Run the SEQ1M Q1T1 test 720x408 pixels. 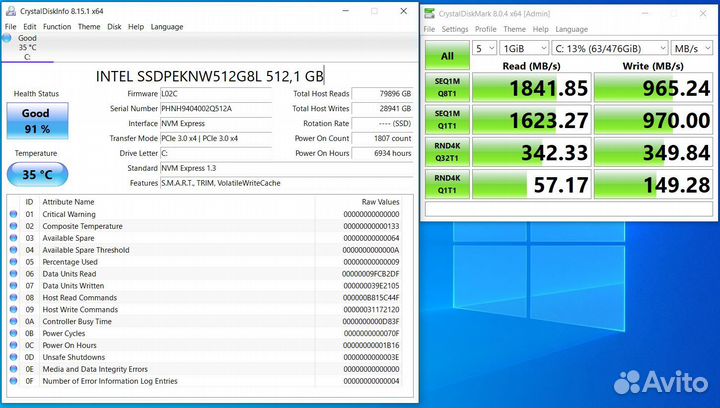(x=447, y=119)
